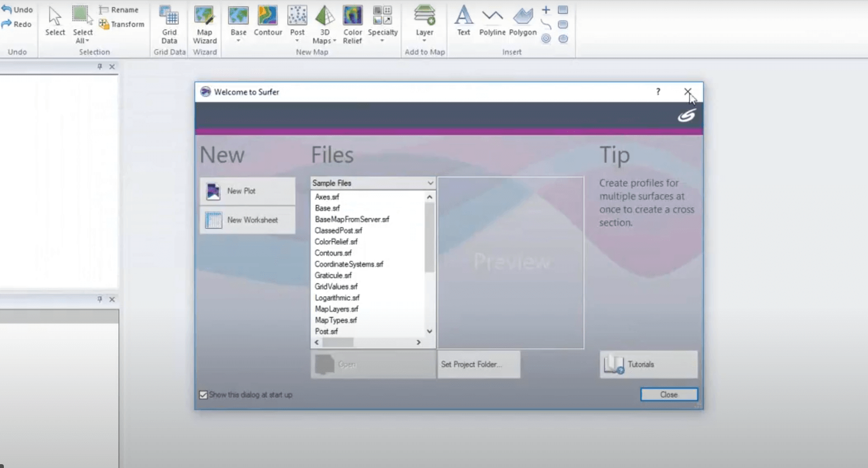The image size is (868, 468).
Task: Click the Transform tool in Selection group
Action: pyautogui.click(x=121, y=24)
